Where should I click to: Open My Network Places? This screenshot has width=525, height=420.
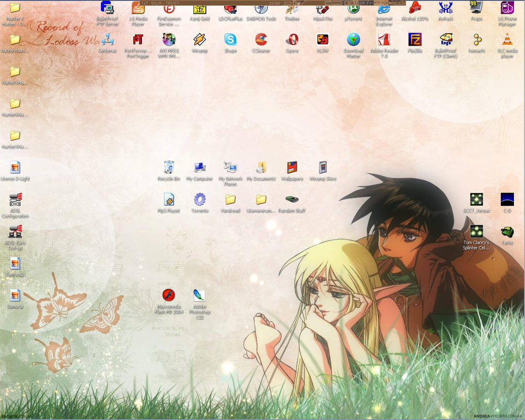pyautogui.click(x=230, y=167)
